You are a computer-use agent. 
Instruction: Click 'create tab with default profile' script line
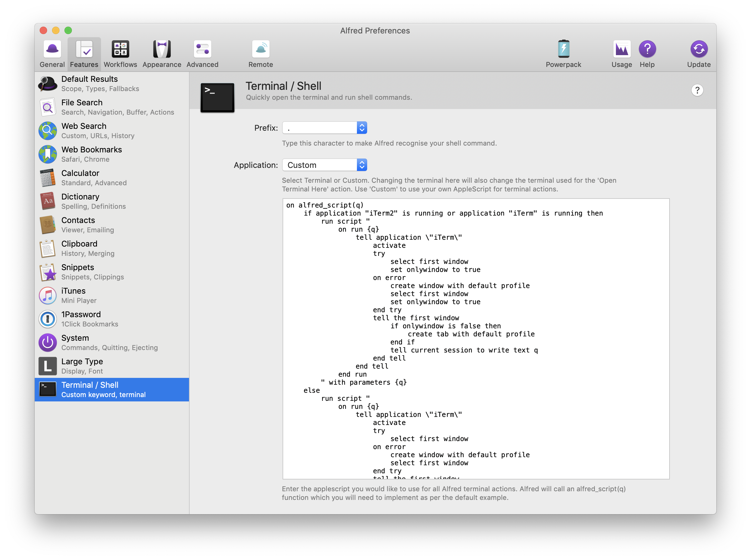[471, 334]
